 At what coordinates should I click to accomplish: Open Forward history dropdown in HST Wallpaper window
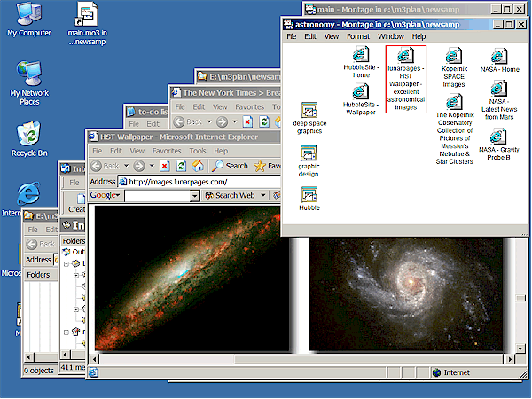point(152,166)
